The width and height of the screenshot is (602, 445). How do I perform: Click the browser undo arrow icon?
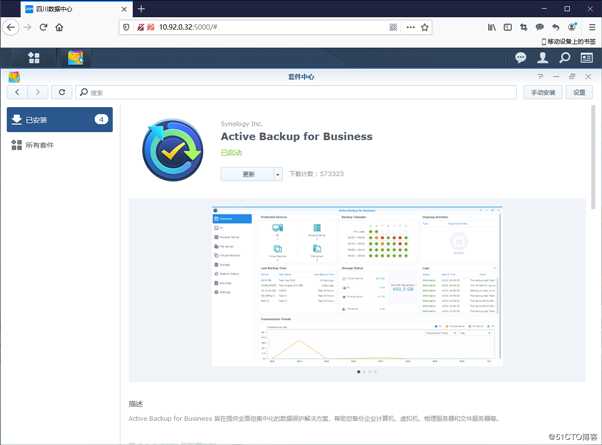click(x=556, y=27)
